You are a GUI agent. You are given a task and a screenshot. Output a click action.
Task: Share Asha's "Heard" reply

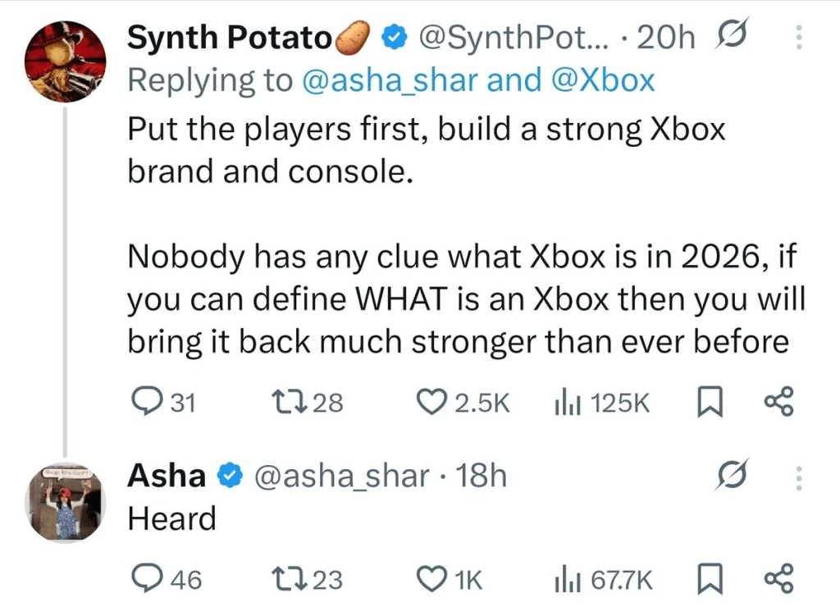tap(778, 579)
